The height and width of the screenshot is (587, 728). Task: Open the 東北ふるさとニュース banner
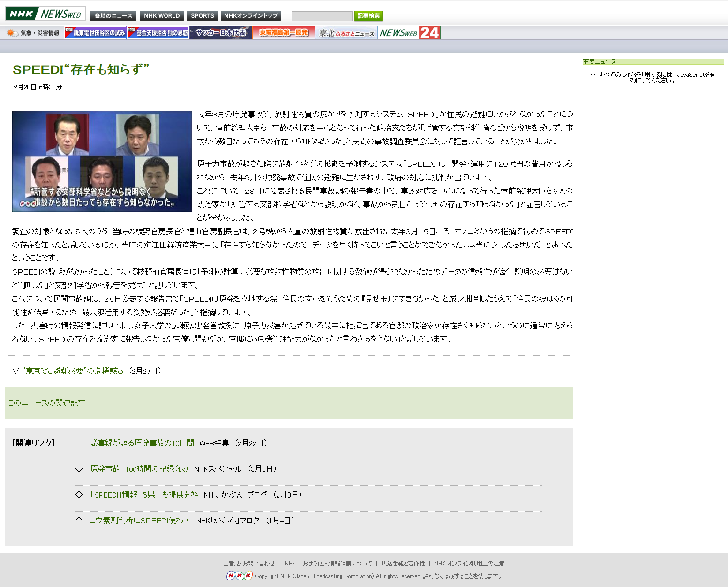(x=346, y=33)
